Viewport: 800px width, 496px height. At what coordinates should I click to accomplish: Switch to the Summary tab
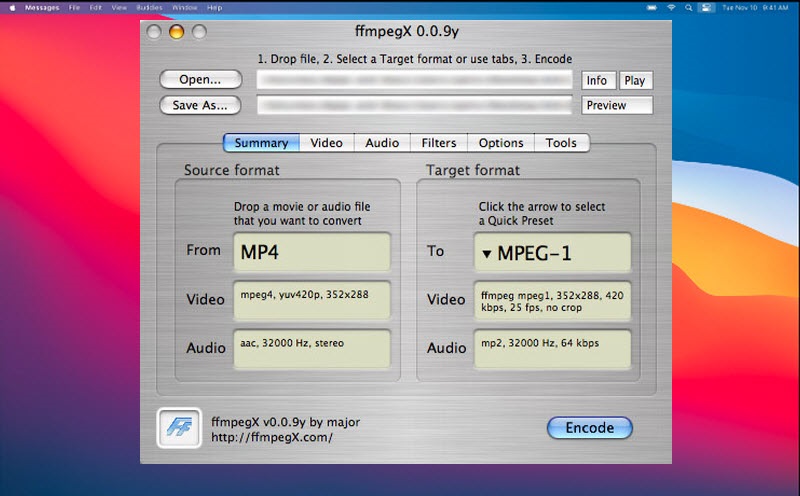[261, 143]
